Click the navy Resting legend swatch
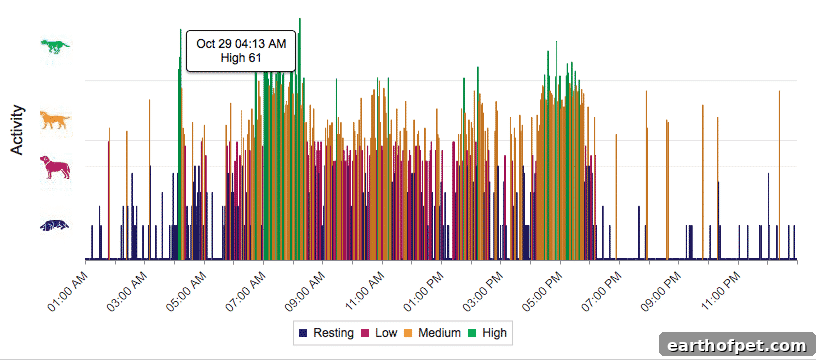816x360 pixels. [303, 333]
